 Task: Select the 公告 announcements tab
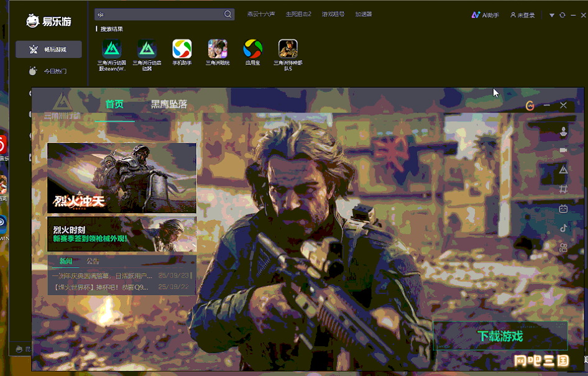coord(93,261)
